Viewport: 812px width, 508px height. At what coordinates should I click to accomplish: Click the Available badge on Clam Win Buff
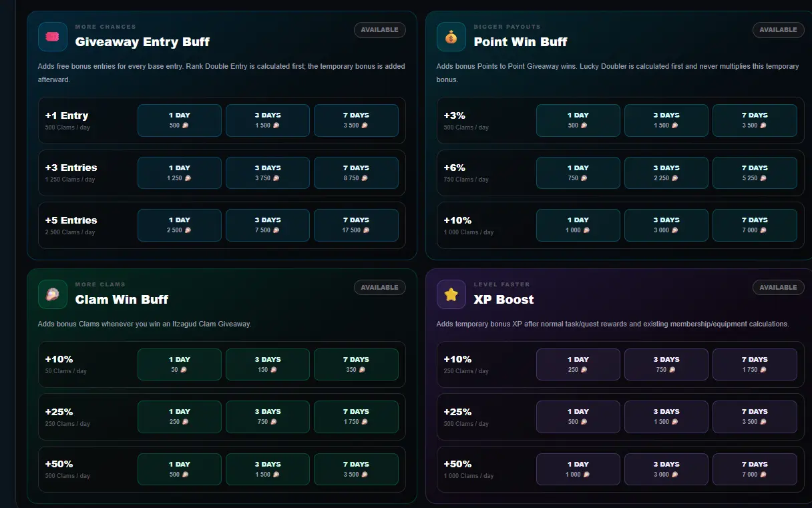coord(380,288)
